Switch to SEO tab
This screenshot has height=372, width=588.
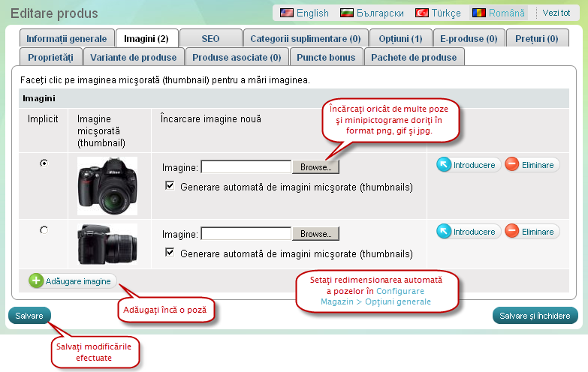(x=211, y=38)
